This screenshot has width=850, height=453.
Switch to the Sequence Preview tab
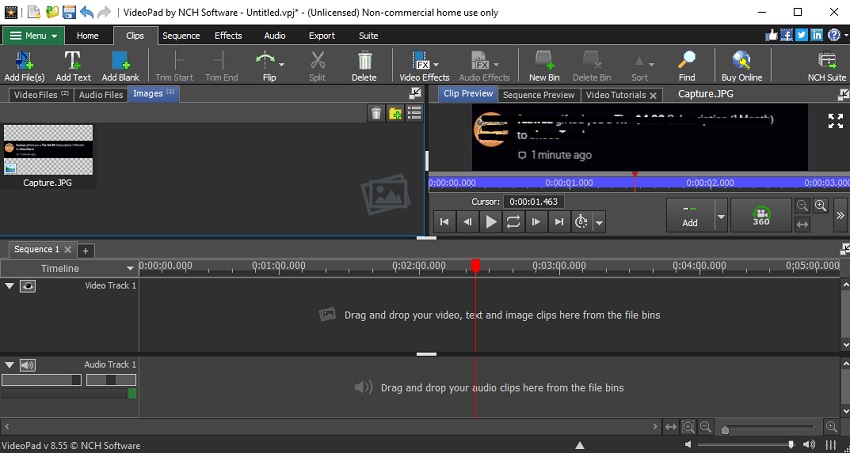(538, 95)
